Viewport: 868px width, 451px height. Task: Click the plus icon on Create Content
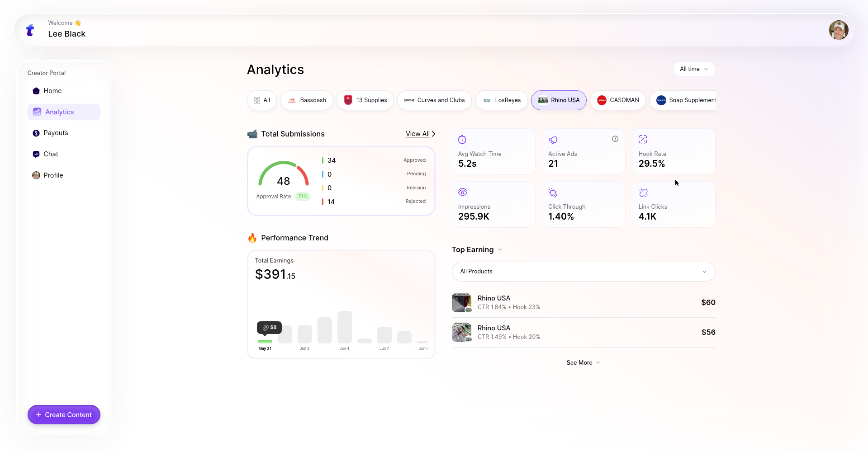pyautogui.click(x=38, y=415)
